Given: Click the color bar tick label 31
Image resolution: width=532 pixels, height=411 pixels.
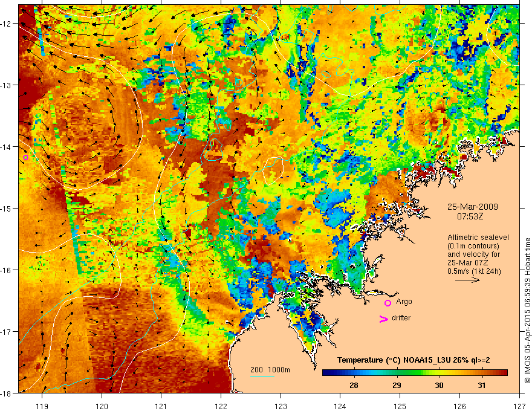Looking at the screenshot, I should 481,385.
